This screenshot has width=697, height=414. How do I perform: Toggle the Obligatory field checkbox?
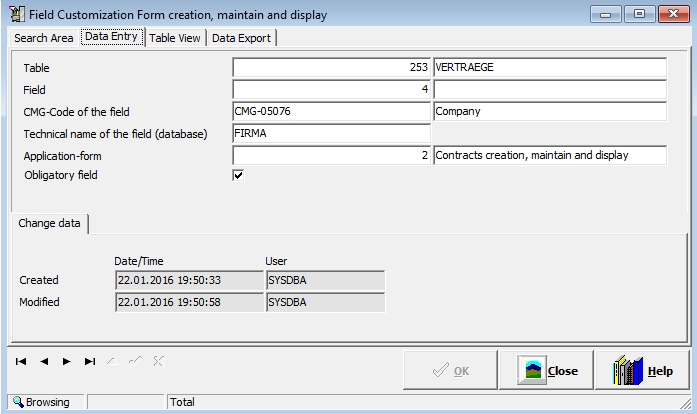tap(238, 175)
